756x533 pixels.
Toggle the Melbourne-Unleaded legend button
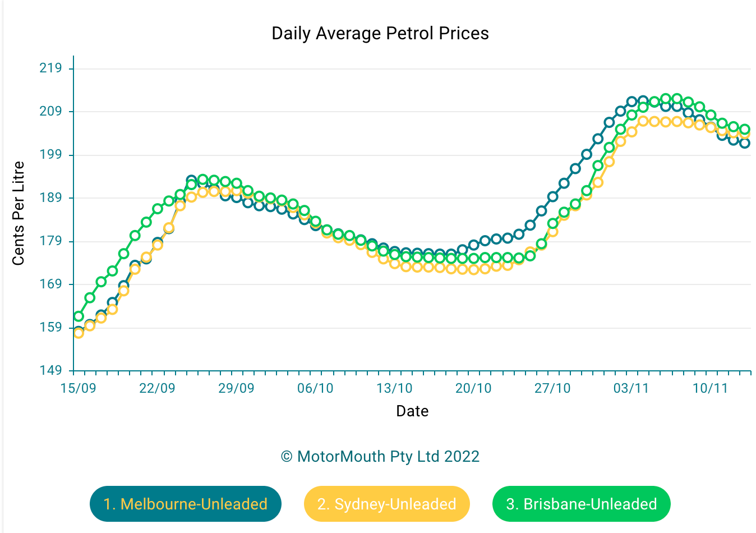185,504
